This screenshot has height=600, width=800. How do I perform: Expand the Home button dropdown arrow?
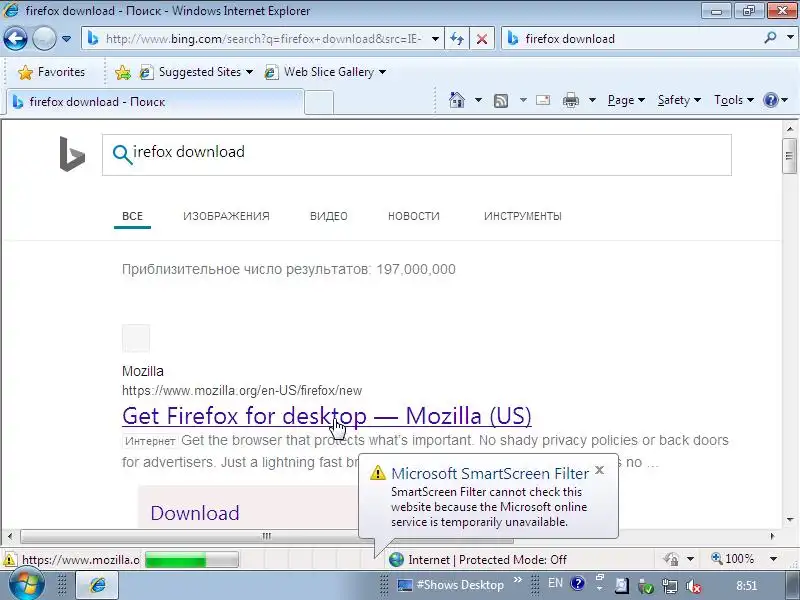coord(478,100)
